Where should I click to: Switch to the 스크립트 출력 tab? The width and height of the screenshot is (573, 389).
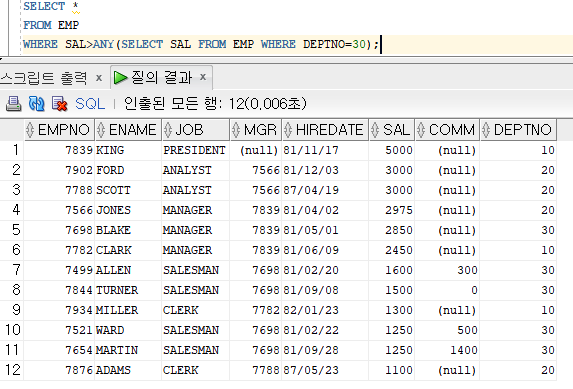(44, 78)
